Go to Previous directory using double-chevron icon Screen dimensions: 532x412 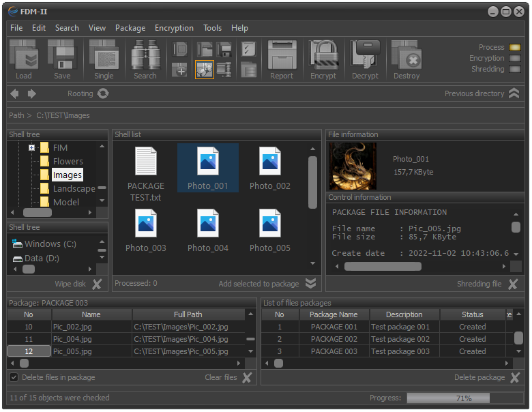tap(514, 93)
